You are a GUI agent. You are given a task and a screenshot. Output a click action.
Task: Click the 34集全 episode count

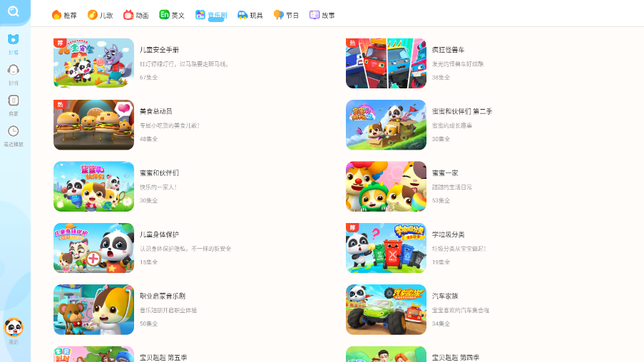click(441, 324)
